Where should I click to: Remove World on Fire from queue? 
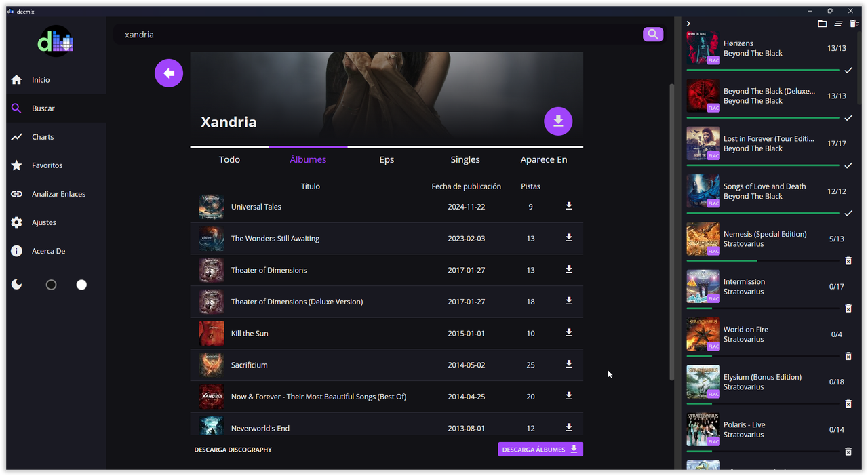[848, 356]
